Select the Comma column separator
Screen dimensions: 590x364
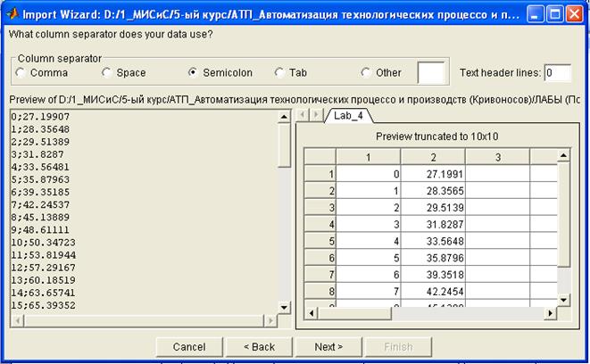(x=19, y=72)
